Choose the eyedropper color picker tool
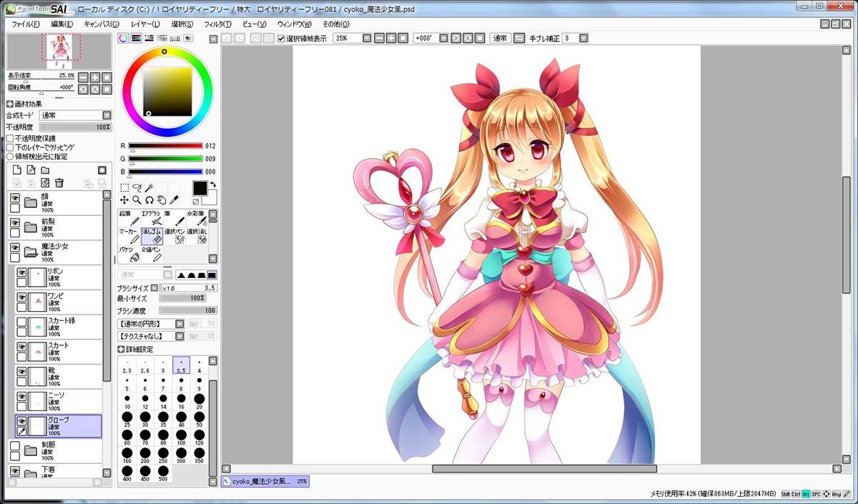This screenshot has width=858, height=504. point(174,200)
